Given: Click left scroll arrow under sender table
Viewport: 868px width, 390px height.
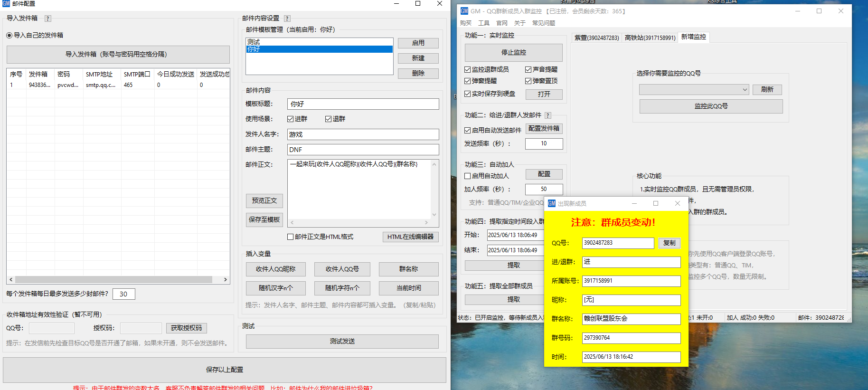Looking at the screenshot, I should pos(11,280).
